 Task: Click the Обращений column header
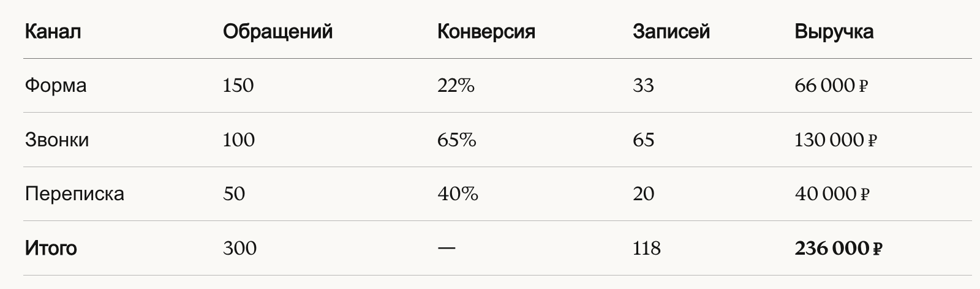pos(277,31)
